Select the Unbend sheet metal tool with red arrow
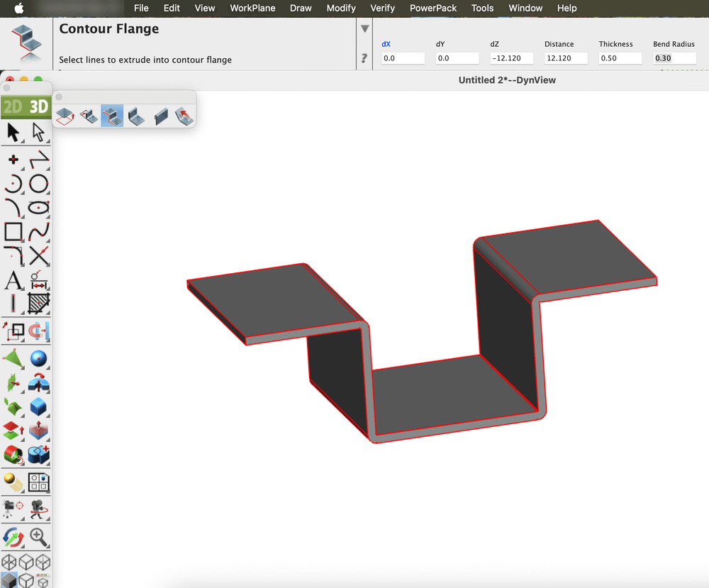The image size is (709, 588). 184,116
